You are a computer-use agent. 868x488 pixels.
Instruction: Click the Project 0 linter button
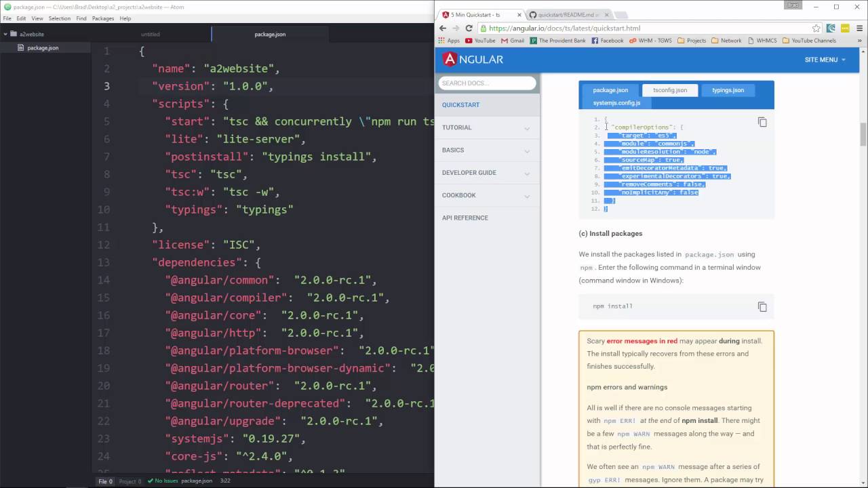[130, 481]
